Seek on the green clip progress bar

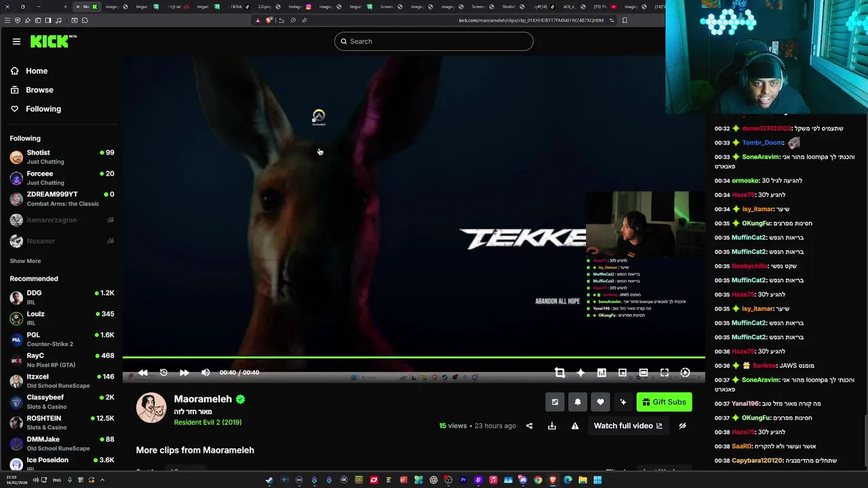coord(414,357)
